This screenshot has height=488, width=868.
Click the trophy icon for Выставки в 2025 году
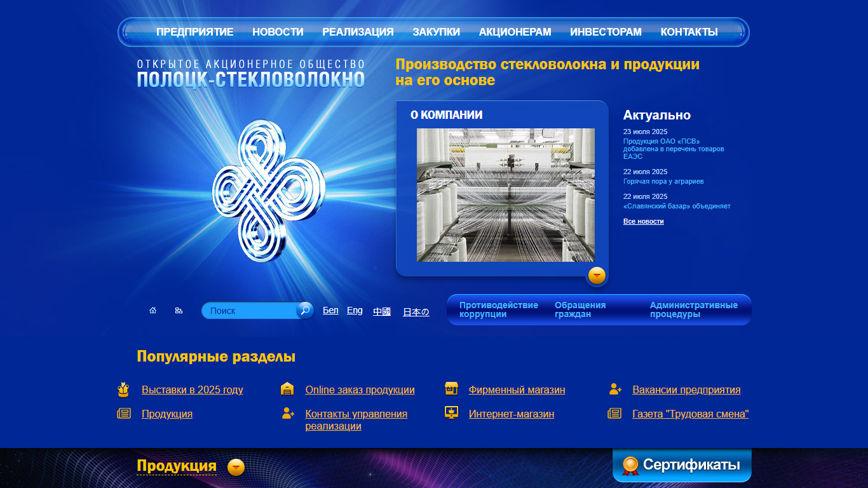pos(123,390)
